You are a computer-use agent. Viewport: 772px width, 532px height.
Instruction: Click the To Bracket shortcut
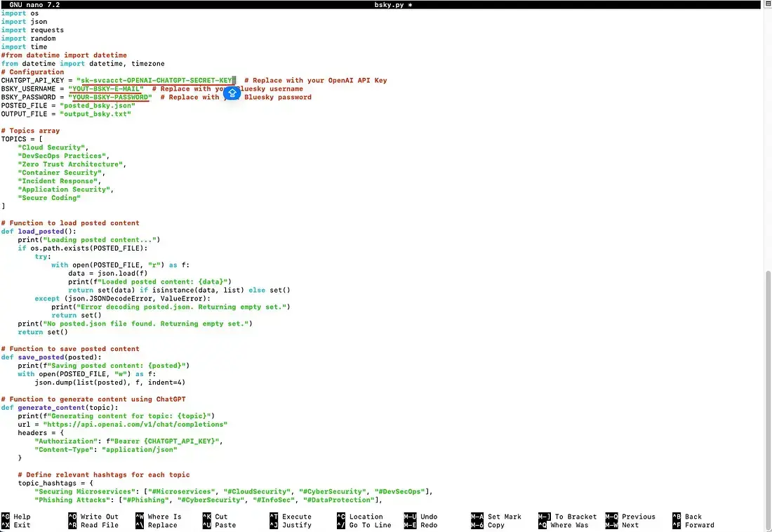568,517
